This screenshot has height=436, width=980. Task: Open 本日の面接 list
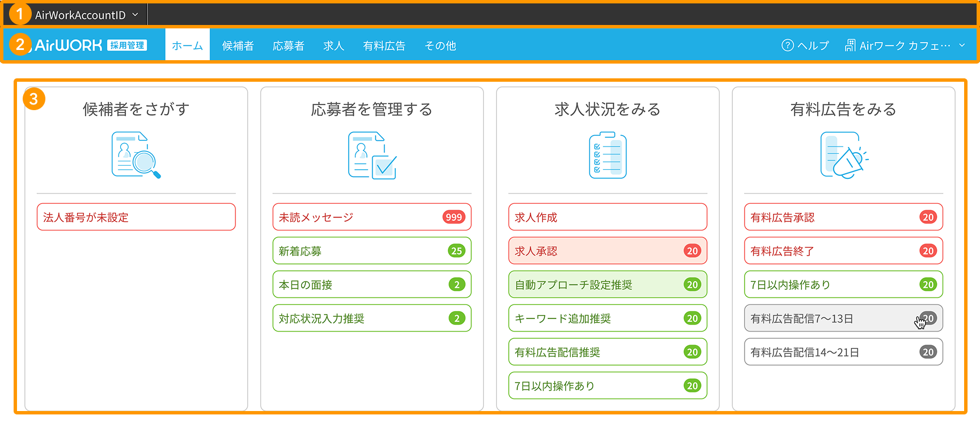(x=372, y=284)
